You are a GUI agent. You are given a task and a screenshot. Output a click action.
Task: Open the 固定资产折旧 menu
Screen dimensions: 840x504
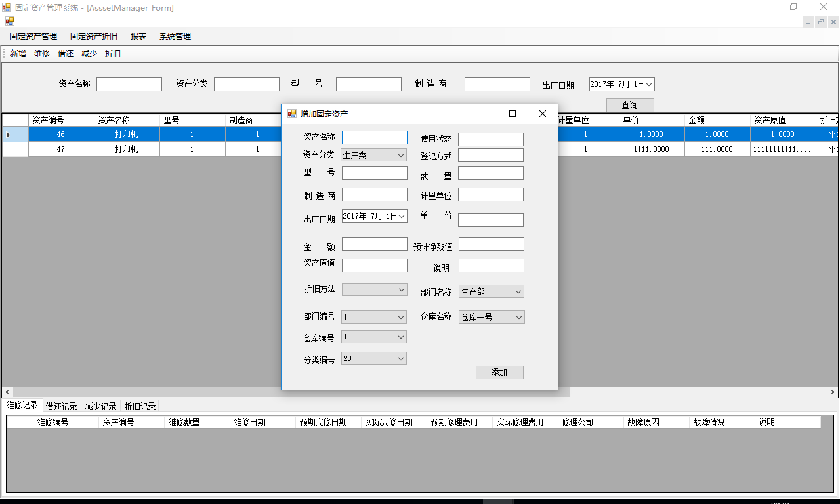pyautogui.click(x=94, y=37)
